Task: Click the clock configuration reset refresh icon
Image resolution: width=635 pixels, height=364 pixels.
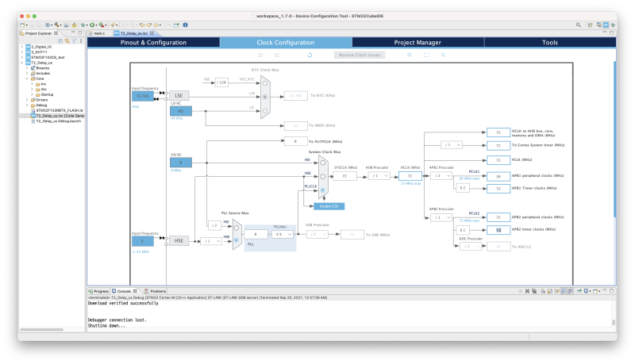Action: [x=310, y=55]
